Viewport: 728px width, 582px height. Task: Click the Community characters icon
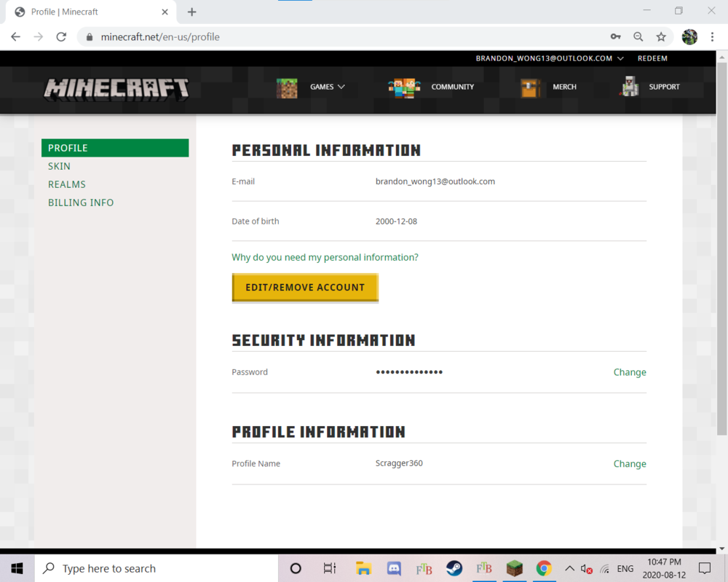404,87
